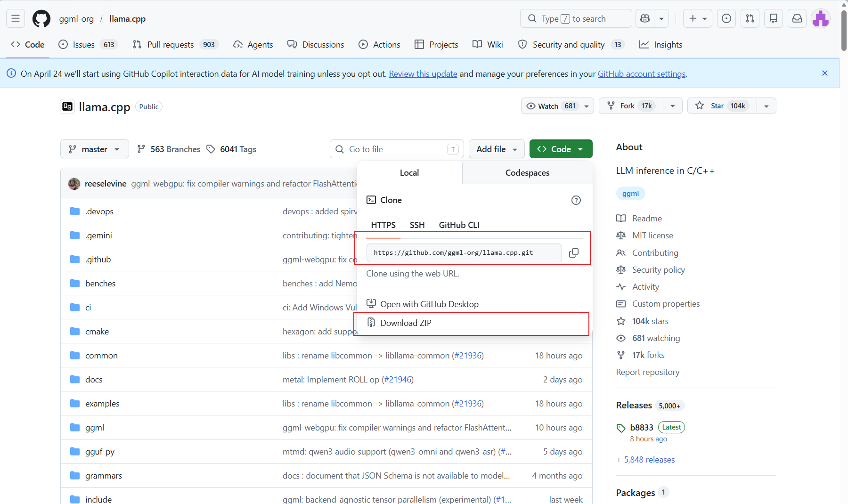Open the Actions tab
The height and width of the screenshot is (504, 848).
pyautogui.click(x=379, y=45)
